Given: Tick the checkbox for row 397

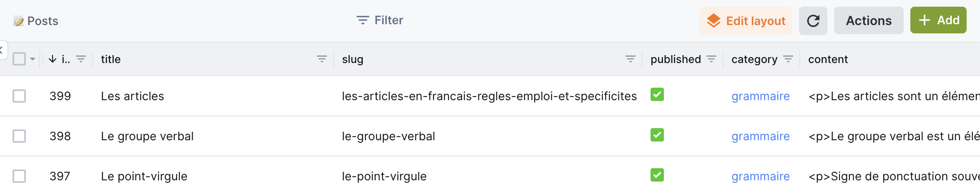Looking at the screenshot, I should 19,176.
